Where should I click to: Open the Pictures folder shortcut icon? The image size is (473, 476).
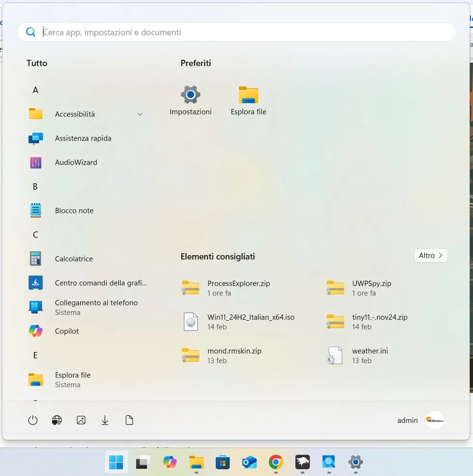pyautogui.click(x=81, y=421)
